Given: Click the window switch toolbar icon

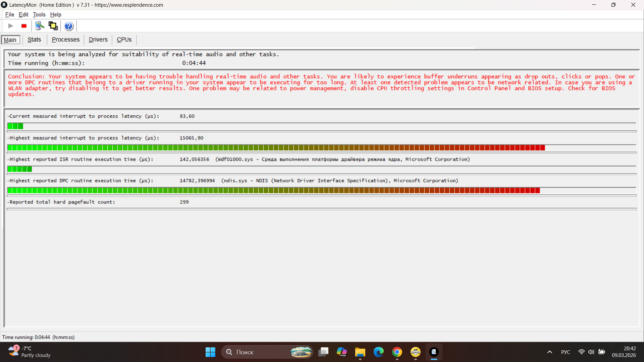Looking at the screenshot, I should [x=53, y=26].
